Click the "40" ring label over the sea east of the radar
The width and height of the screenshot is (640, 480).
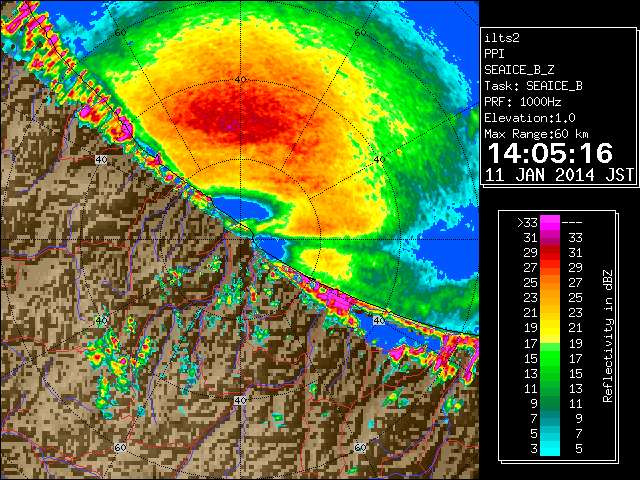point(380,159)
